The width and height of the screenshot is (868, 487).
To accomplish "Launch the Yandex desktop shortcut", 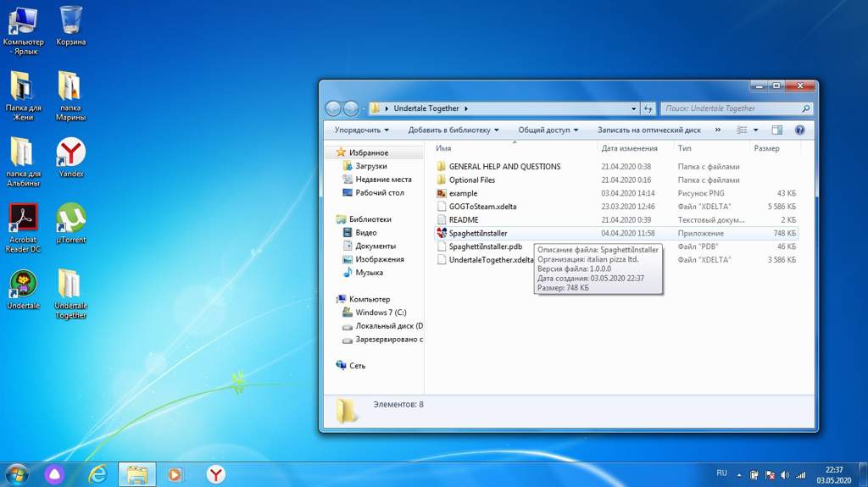I will click(x=71, y=158).
